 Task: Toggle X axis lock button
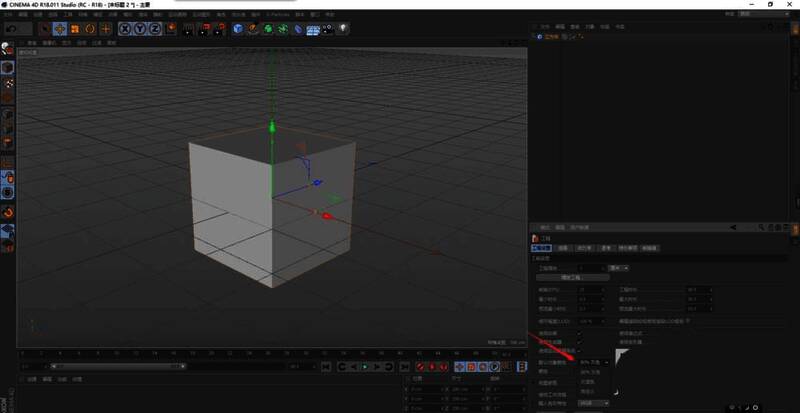pyautogui.click(x=125, y=29)
